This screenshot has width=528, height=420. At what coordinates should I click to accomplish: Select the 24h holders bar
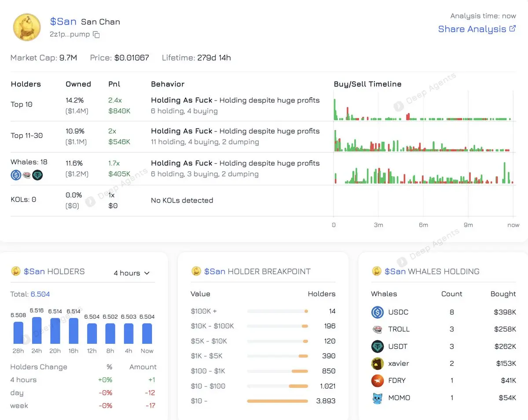37,330
